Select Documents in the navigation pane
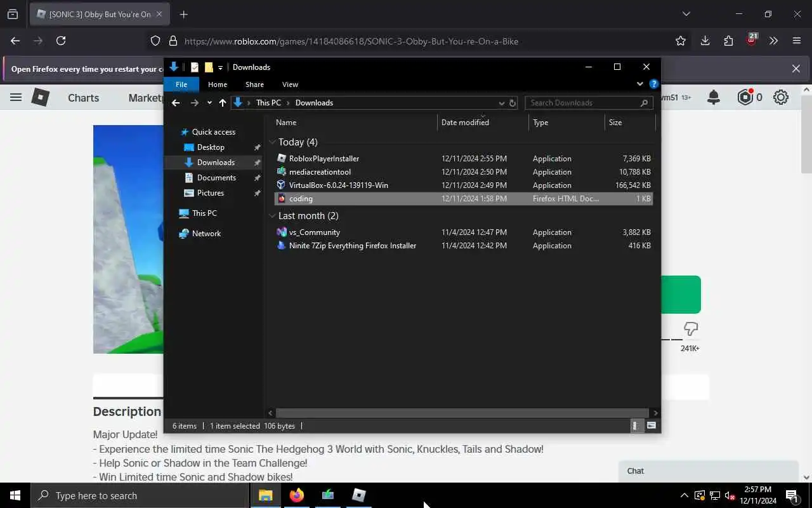This screenshot has width=812, height=508. click(x=216, y=178)
